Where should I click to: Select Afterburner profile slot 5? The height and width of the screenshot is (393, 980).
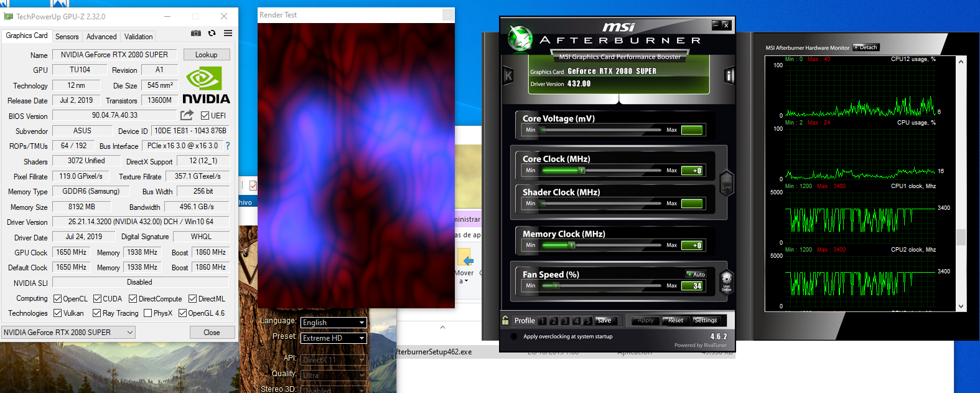click(587, 321)
